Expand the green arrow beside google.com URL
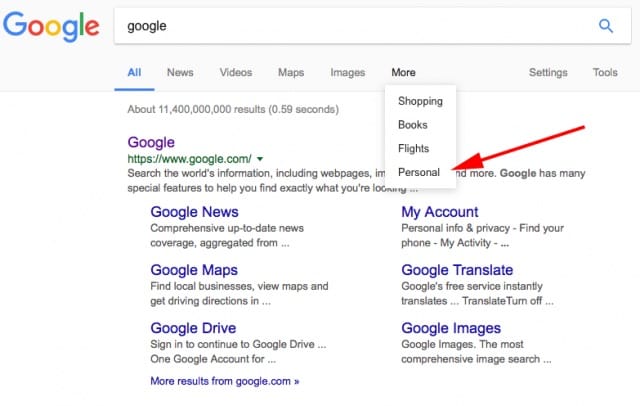Viewport: 640px width, 406px height. point(260,159)
